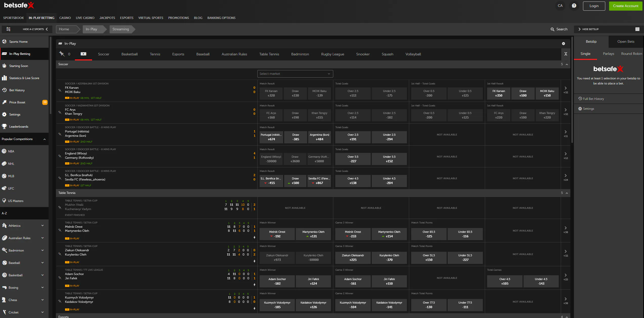Open the ESPORTS menu item
Screen dimensions: 644x318
[x=127, y=18]
